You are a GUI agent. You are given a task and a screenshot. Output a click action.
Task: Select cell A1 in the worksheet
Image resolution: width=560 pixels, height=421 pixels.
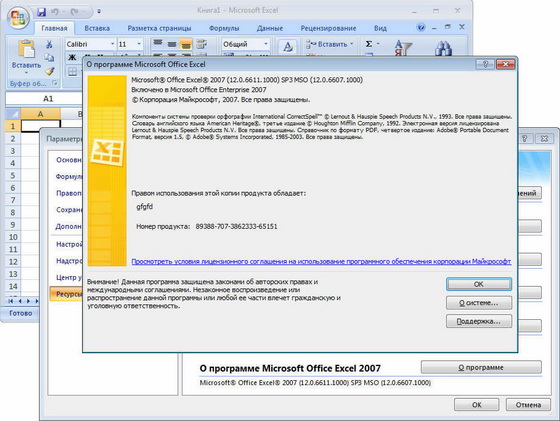40,126
